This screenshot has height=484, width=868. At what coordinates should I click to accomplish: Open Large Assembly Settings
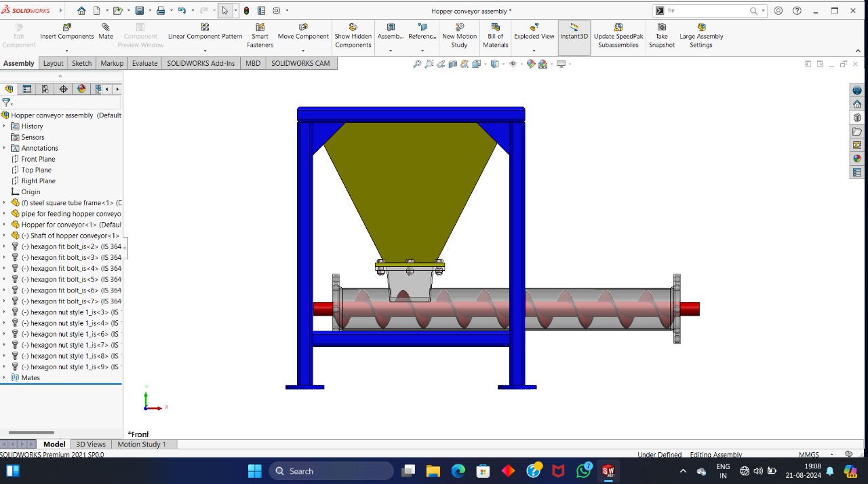701,28
